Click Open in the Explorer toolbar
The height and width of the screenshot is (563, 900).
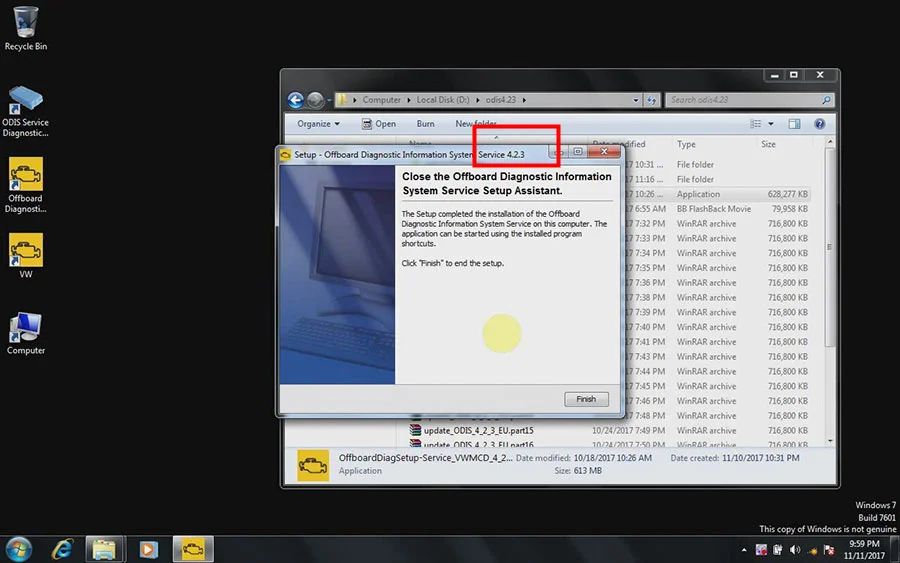coord(379,124)
